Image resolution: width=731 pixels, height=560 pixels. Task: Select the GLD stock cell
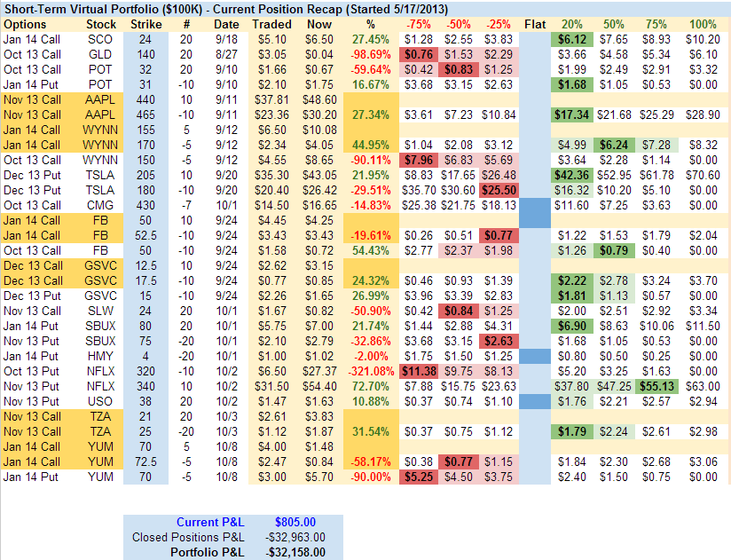tap(101, 54)
